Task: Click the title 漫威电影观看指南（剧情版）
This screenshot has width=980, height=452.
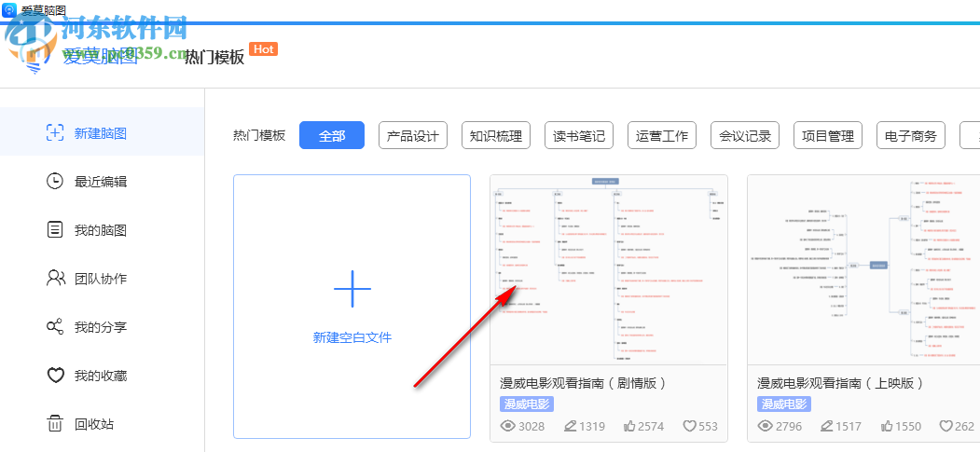Action: coord(583,383)
